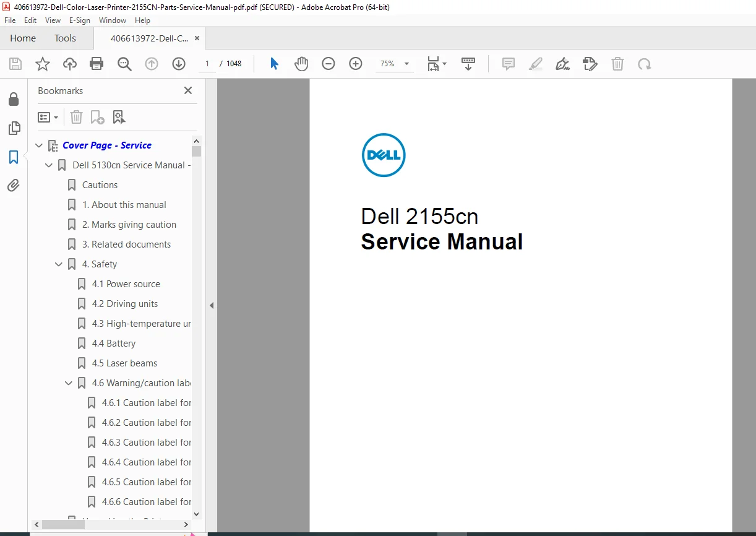Close the document tab
The height and width of the screenshot is (536, 756).
[x=197, y=38]
